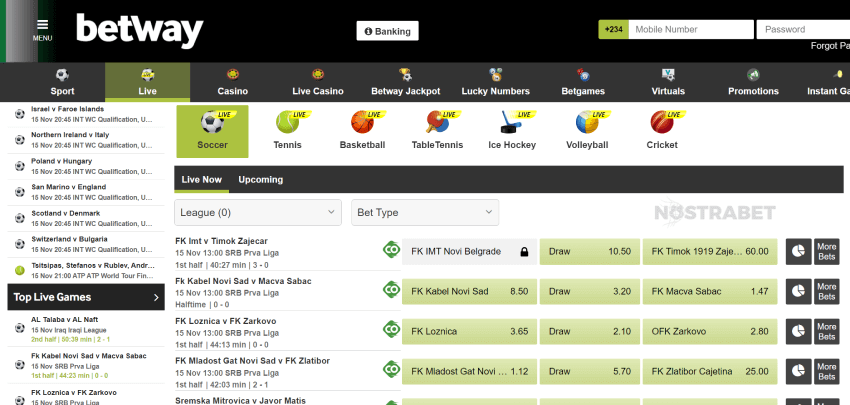Switch to the Upcoming tab

coord(261,179)
